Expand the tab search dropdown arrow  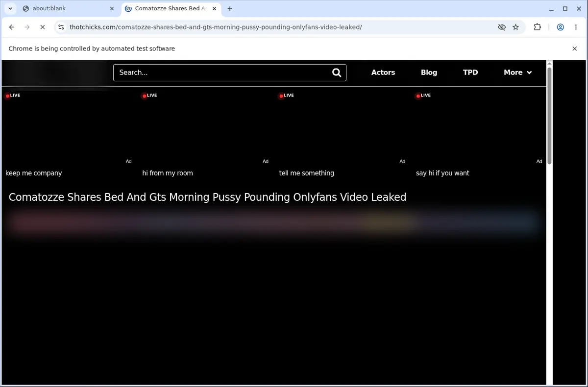pos(10,8)
